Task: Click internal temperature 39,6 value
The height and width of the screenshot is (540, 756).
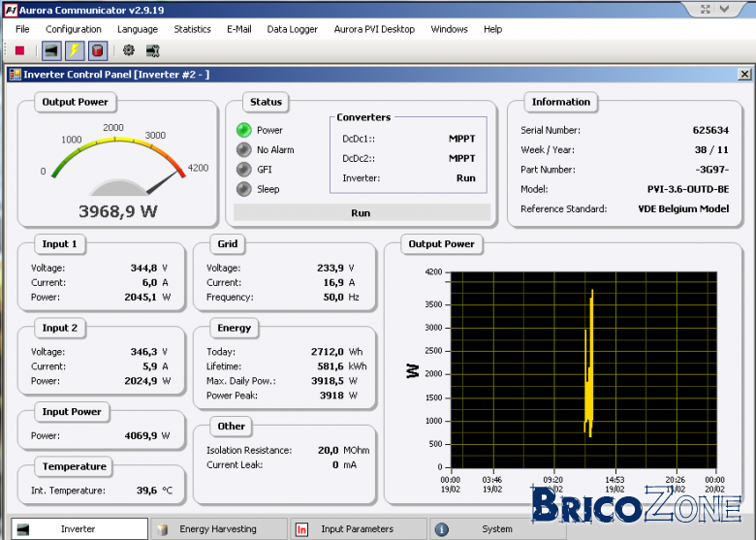Action: tap(146, 491)
